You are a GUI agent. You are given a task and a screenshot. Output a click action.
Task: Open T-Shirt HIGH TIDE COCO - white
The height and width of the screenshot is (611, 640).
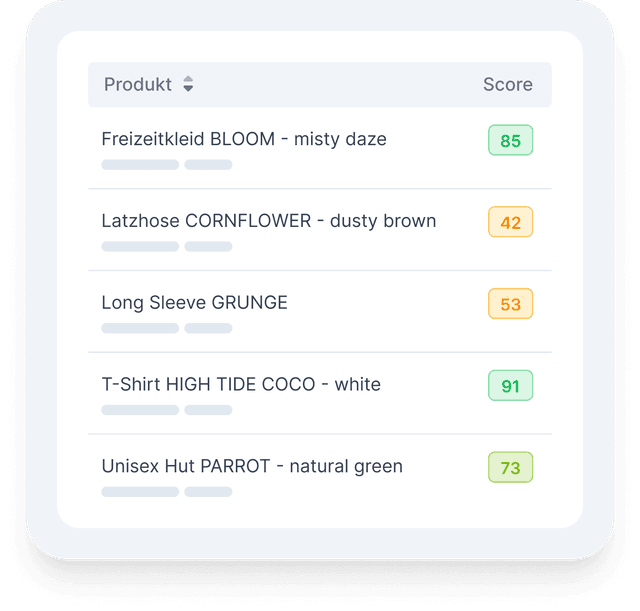pyautogui.click(x=241, y=384)
